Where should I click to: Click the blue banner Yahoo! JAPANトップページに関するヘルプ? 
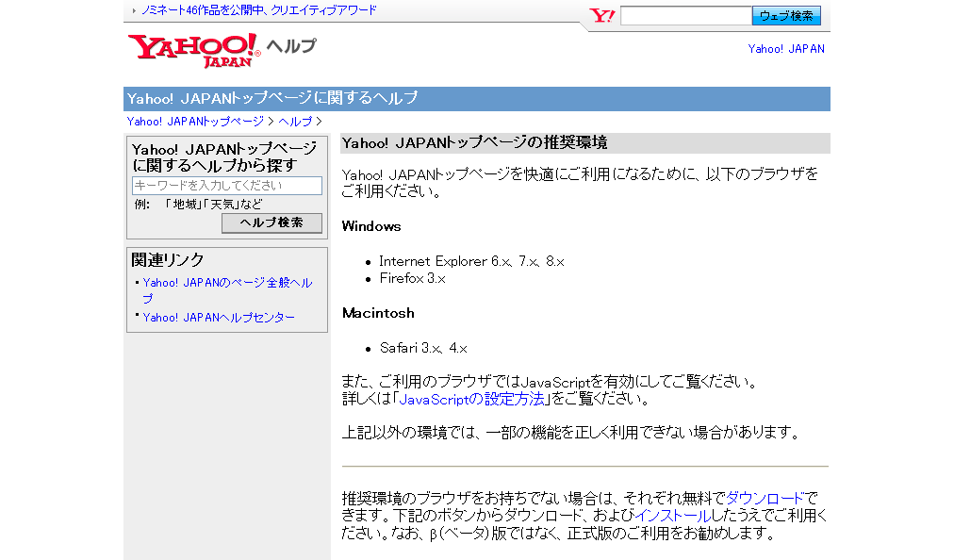click(x=476, y=99)
